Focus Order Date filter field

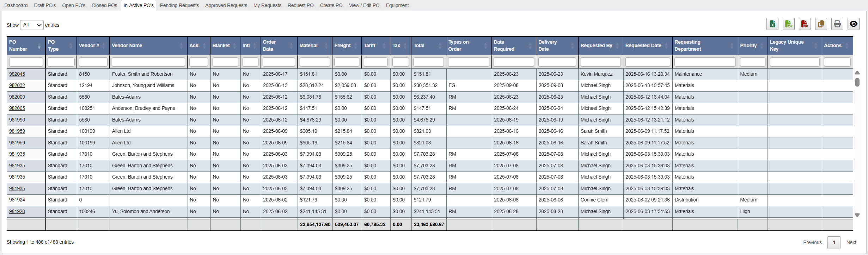pyautogui.click(x=279, y=62)
